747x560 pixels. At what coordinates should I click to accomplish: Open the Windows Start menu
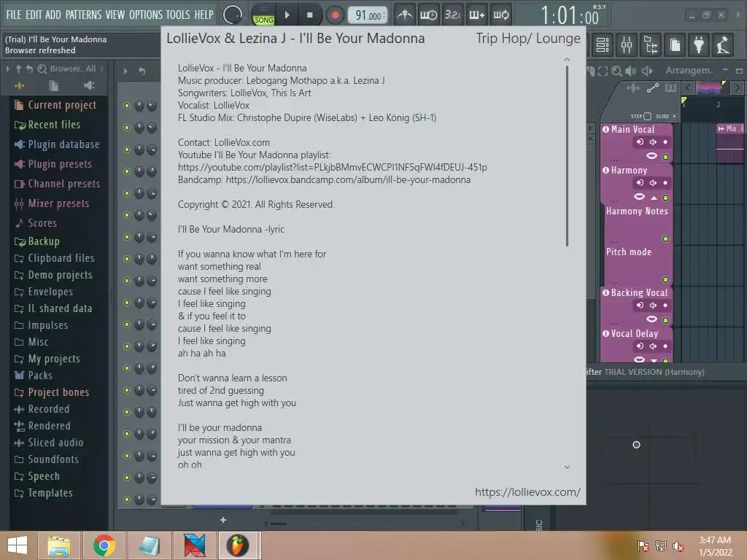coord(18,545)
